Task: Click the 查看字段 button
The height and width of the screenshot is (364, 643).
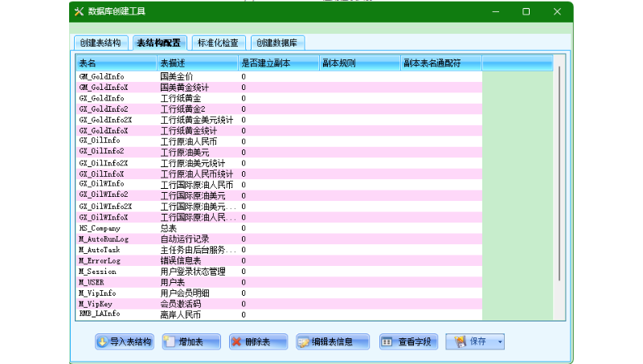Action: click(x=408, y=342)
